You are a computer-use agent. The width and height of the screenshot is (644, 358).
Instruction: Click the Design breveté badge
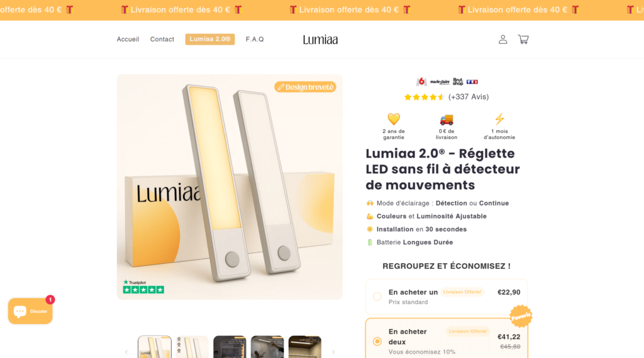[305, 87]
